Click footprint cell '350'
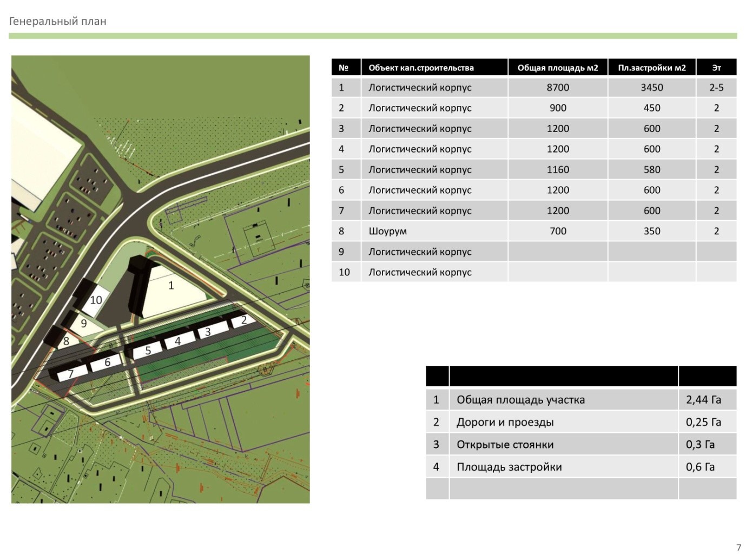This screenshot has width=746, height=560. (652, 231)
